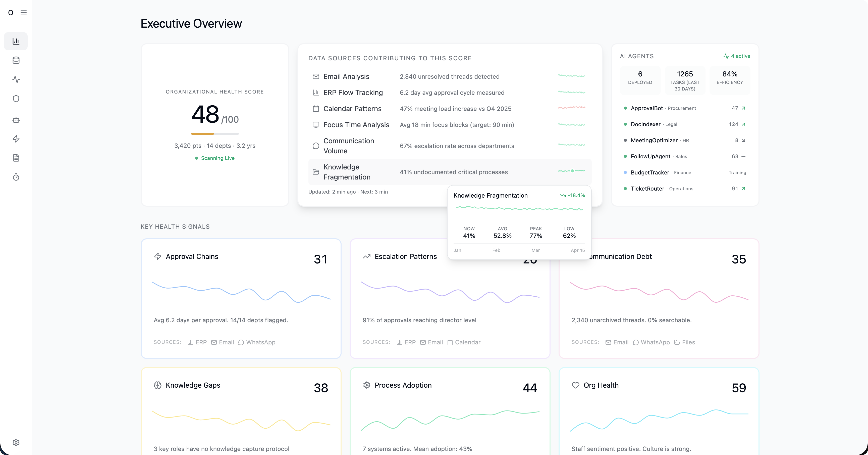The width and height of the screenshot is (868, 455).
Task: Select the stopwatch timer icon in sidebar
Action: pos(16,177)
